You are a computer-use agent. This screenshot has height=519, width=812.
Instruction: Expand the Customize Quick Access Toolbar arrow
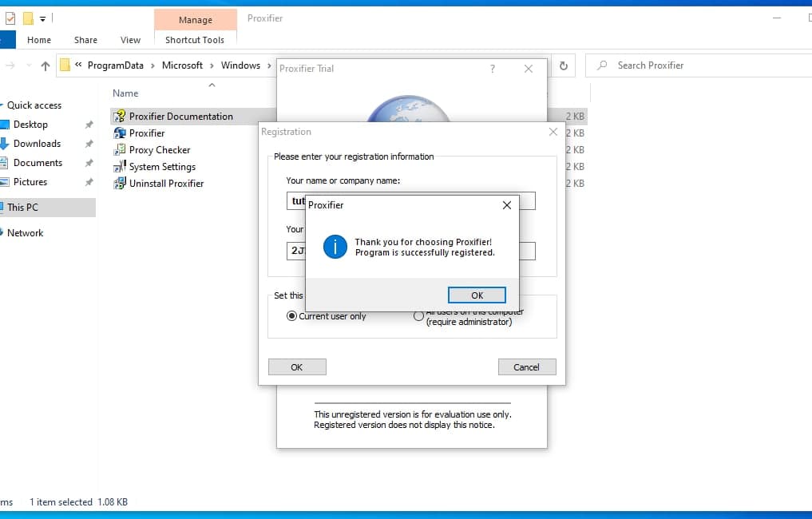point(43,19)
